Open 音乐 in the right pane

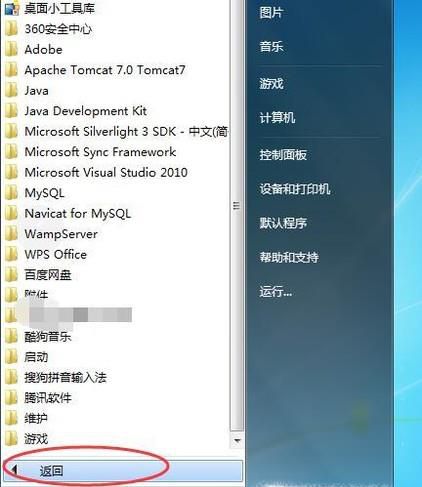[x=271, y=46]
